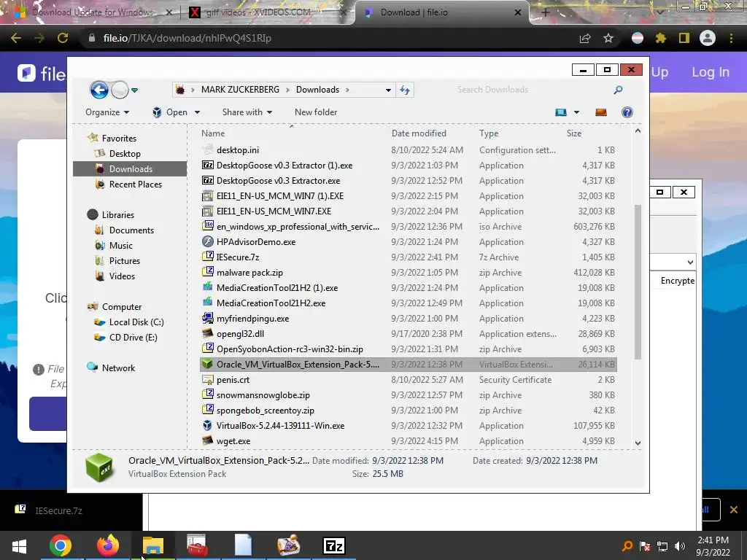747x560 pixels.
Task: Click the VirtualBox-5.2.44 installer icon
Action: pyautogui.click(x=208, y=425)
